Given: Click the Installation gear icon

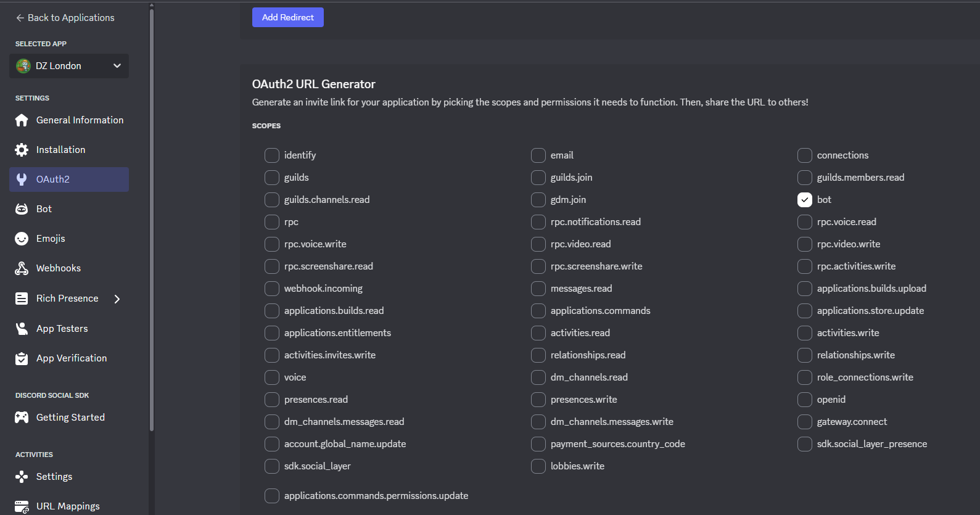Looking at the screenshot, I should click(x=22, y=150).
